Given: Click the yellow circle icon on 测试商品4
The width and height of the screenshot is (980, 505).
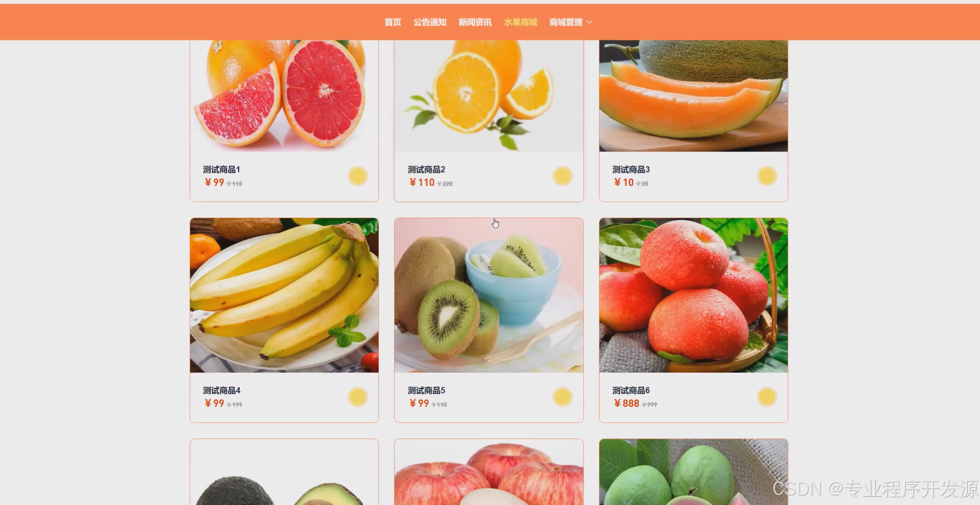Looking at the screenshot, I should pos(357,397).
